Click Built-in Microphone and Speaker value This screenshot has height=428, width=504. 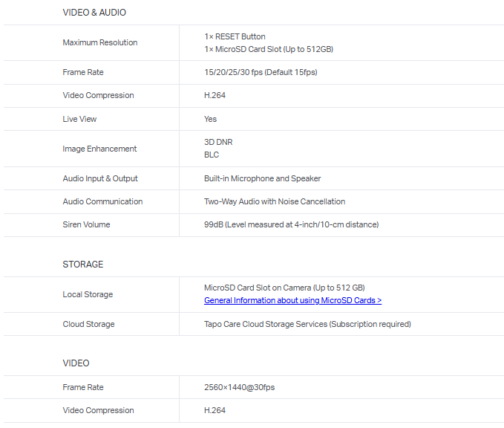pyautogui.click(x=262, y=178)
